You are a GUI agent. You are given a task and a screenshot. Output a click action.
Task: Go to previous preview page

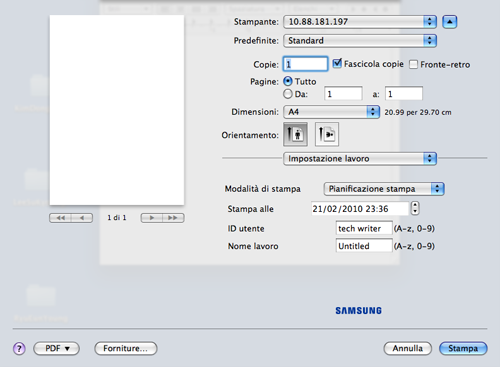pos(82,218)
